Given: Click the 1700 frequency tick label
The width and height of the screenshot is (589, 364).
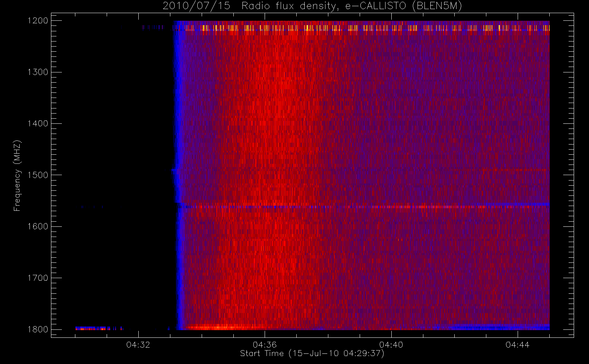Looking at the screenshot, I should click(38, 278).
